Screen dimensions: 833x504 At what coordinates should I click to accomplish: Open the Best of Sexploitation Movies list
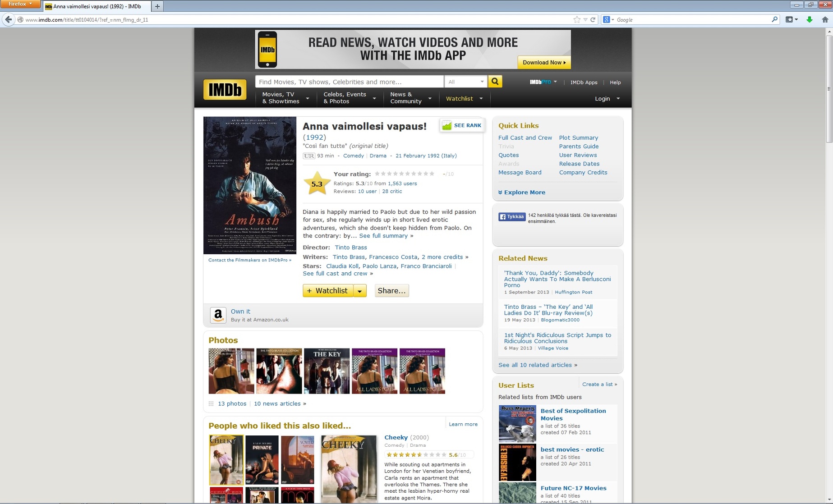[x=573, y=414]
